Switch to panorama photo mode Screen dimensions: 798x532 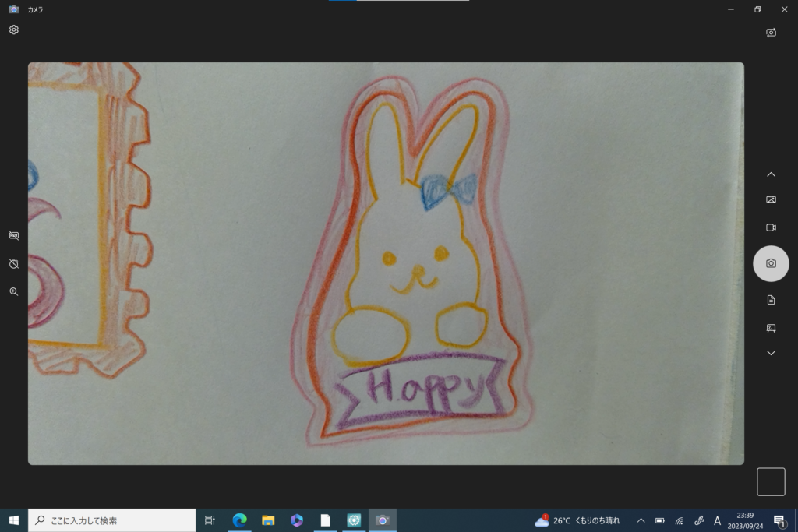771,199
